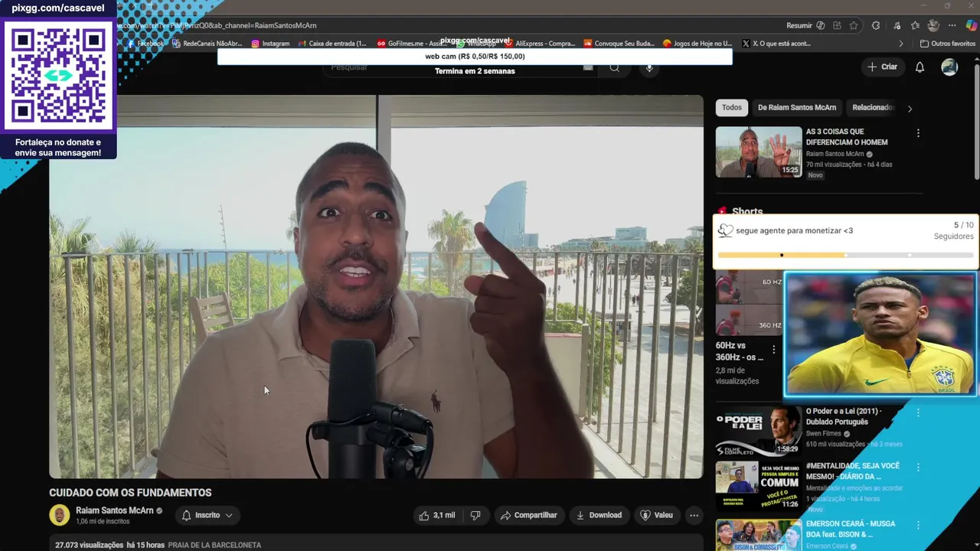Select the De Raiam Santos McArn chip

pos(797,107)
